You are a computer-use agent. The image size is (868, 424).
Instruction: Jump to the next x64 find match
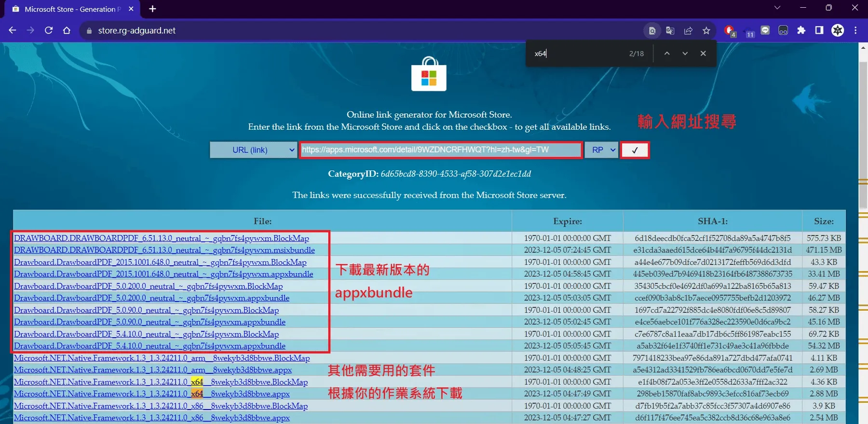point(685,54)
